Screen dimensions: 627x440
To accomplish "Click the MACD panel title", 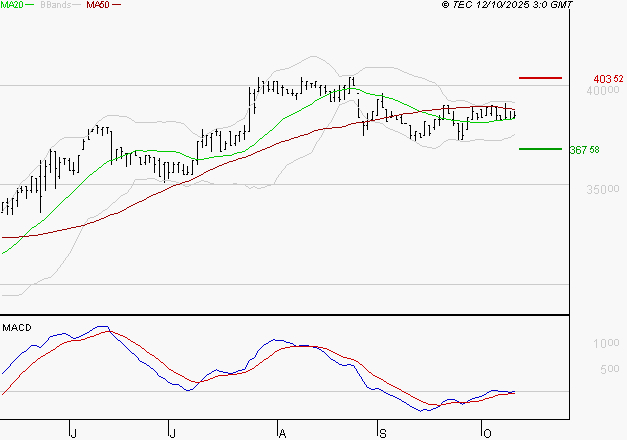I will click(x=17, y=328).
